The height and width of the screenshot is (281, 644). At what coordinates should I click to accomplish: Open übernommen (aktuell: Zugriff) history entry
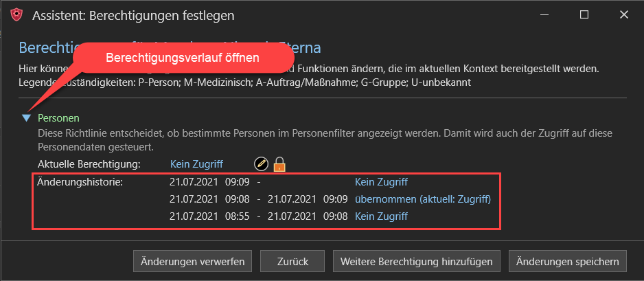pos(423,199)
